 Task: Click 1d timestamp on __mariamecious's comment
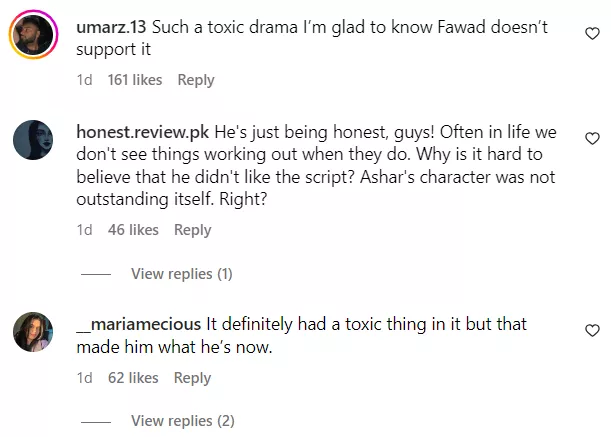point(84,378)
